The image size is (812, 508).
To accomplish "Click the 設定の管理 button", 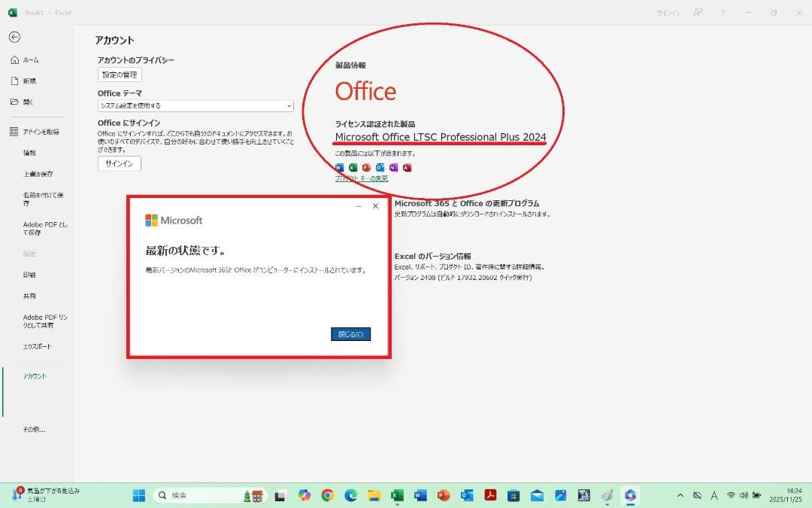I will 119,75.
